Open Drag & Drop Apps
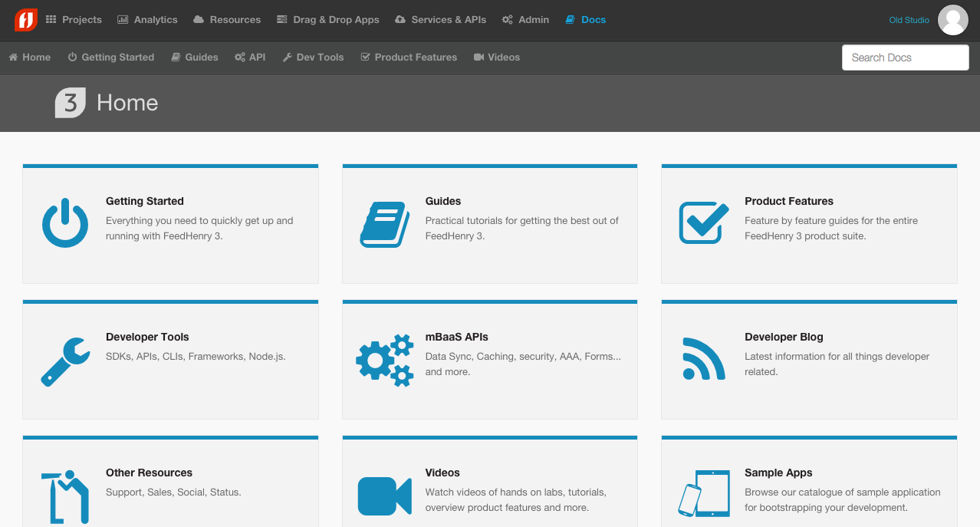The height and width of the screenshot is (527, 980). pyautogui.click(x=327, y=20)
